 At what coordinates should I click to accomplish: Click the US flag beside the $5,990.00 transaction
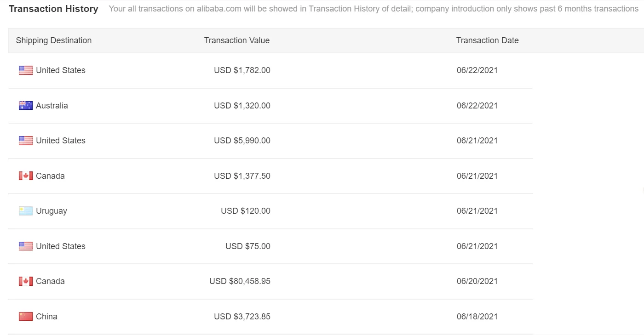tap(26, 141)
